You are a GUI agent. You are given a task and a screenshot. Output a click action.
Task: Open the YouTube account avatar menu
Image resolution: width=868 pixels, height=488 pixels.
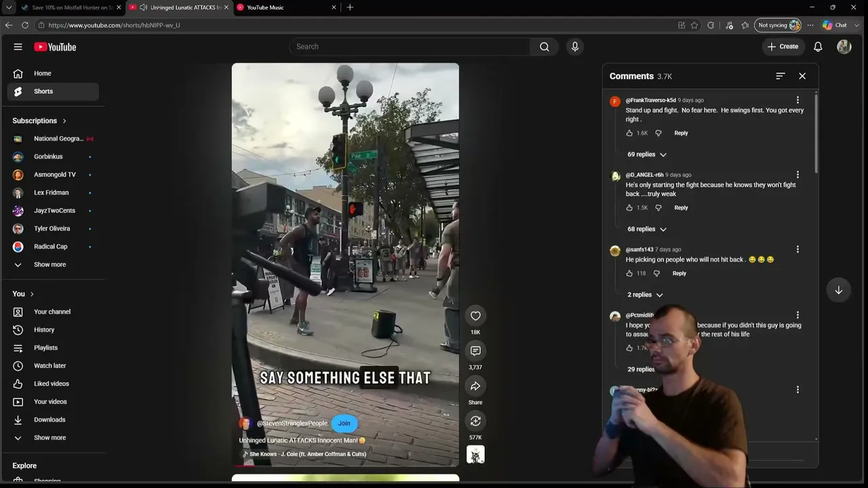(x=844, y=47)
